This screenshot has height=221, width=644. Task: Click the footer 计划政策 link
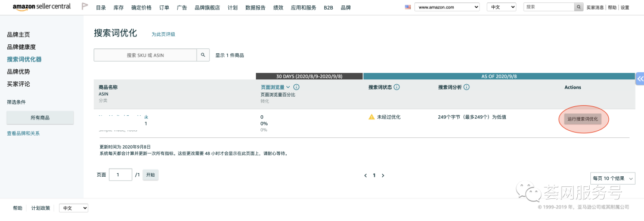pyautogui.click(x=41, y=208)
